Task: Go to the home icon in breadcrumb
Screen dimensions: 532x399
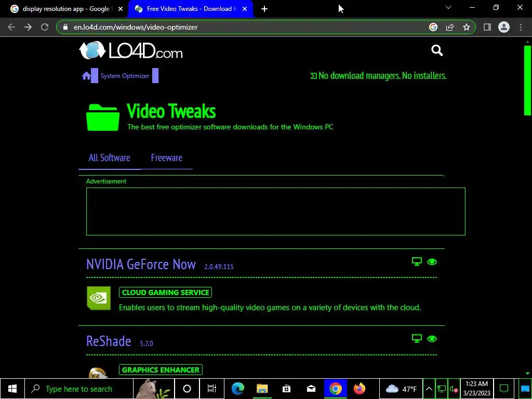Action: 86,76
